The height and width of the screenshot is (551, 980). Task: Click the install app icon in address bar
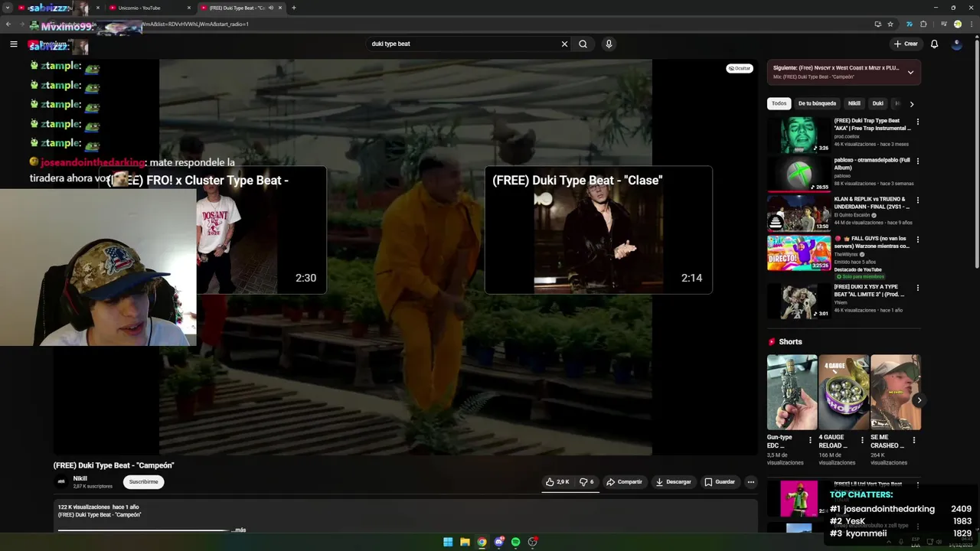(877, 24)
